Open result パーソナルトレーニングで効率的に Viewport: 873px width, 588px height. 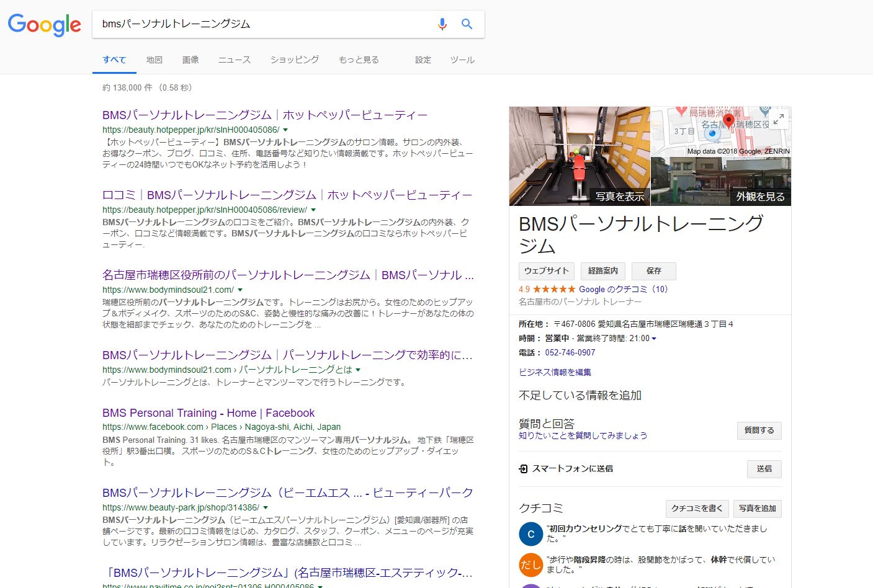click(287, 355)
